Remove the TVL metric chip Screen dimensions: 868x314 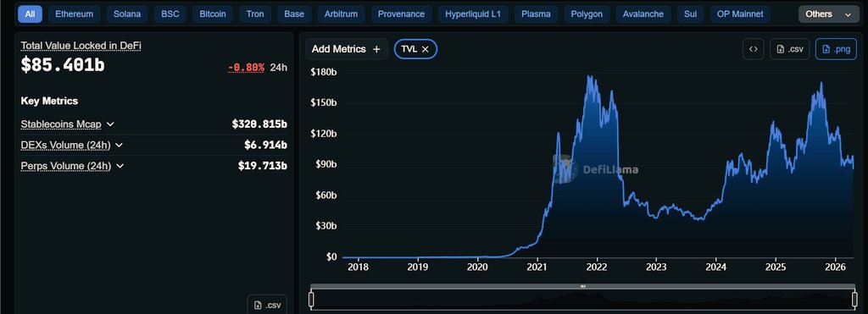pos(426,49)
